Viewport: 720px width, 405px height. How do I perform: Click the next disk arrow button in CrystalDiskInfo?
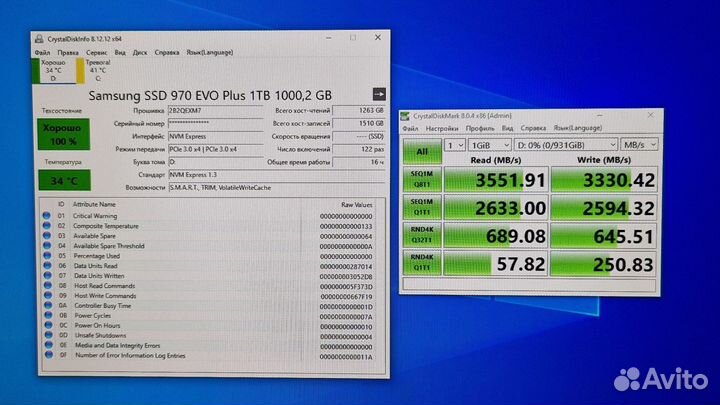click(x=379, y=94)
